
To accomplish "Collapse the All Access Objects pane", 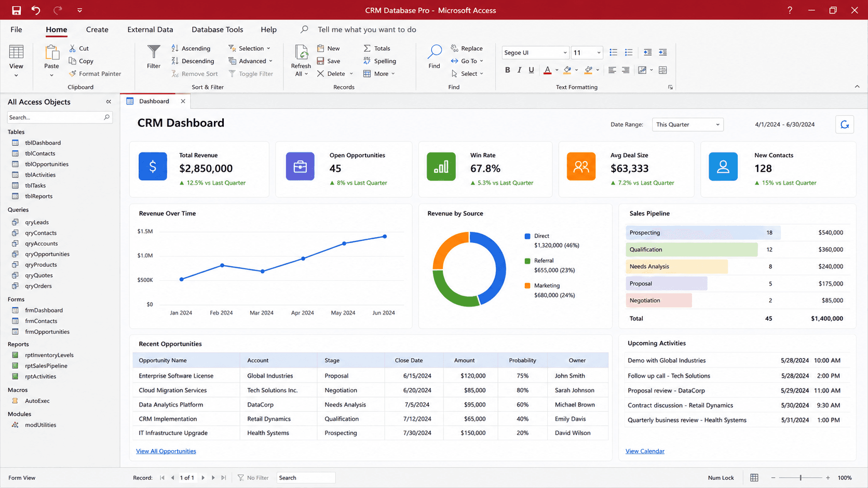I will (x=108, y=102).
